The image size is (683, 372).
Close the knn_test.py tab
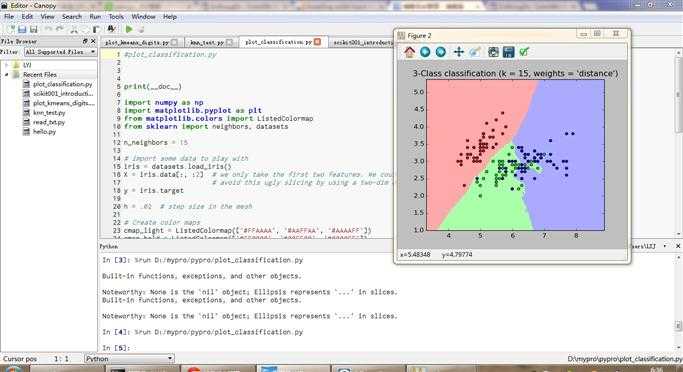[230, 42]
